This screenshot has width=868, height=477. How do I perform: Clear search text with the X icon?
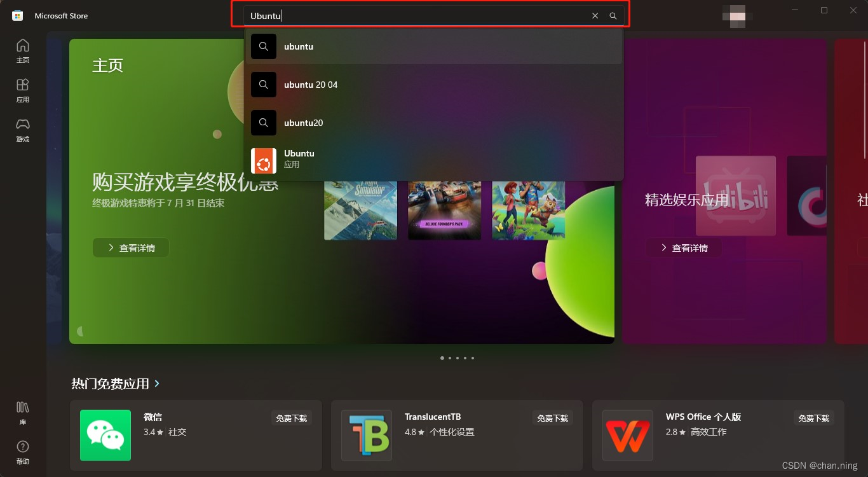595,16
